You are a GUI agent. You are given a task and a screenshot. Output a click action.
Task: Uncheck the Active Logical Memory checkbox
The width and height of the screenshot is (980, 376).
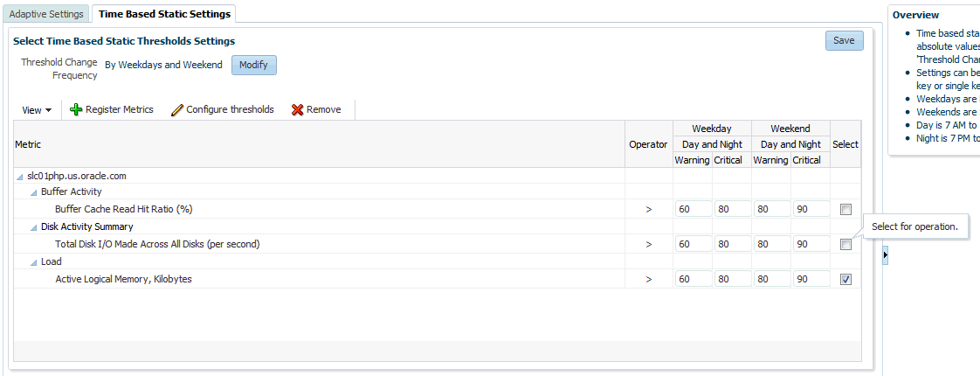pos(845,280)
